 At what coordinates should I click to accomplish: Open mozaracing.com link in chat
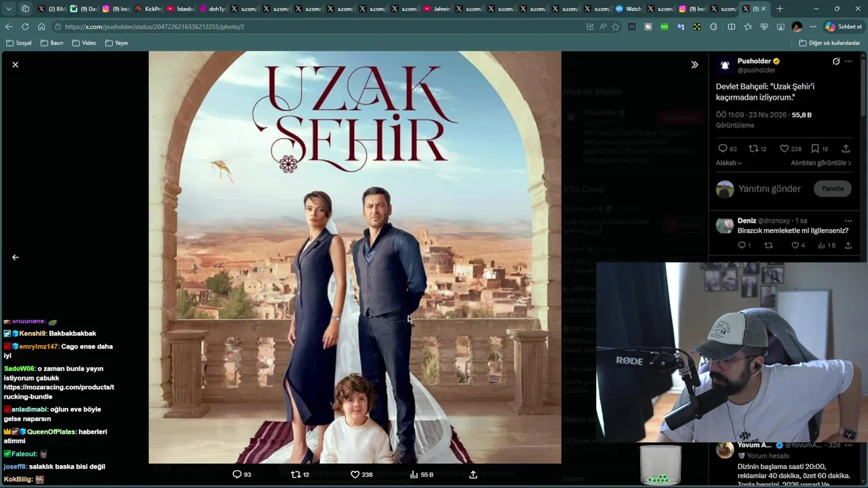point(59,392)
